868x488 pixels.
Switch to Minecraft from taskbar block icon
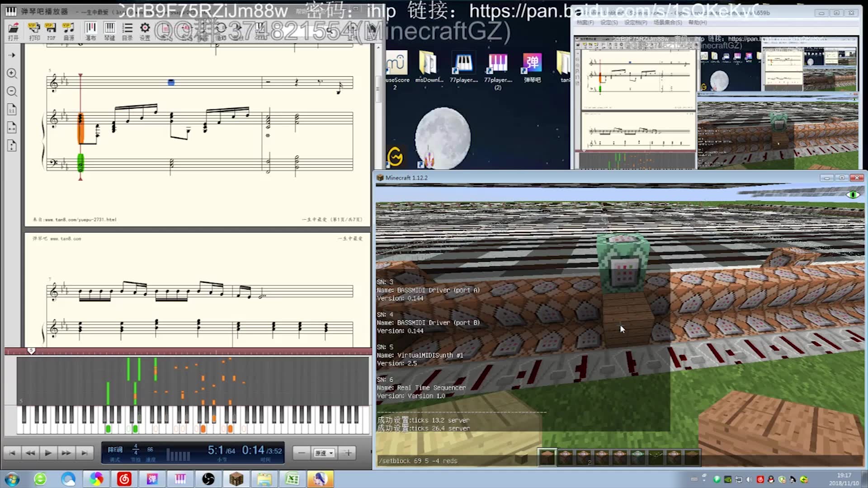(236, 479)
